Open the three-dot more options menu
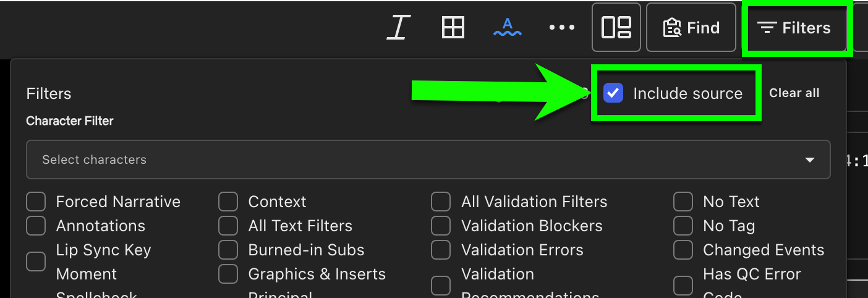 coord(562,28)
